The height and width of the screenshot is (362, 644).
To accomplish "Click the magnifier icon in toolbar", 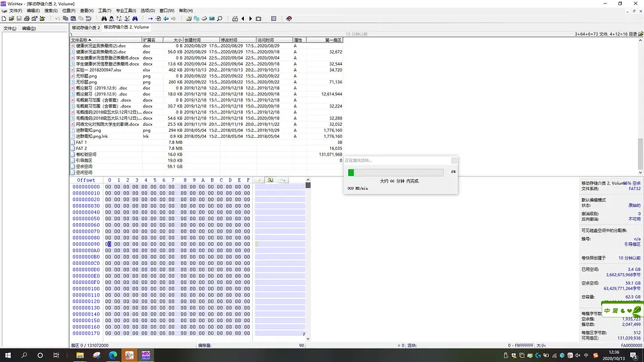I will [x=219, y=18].
